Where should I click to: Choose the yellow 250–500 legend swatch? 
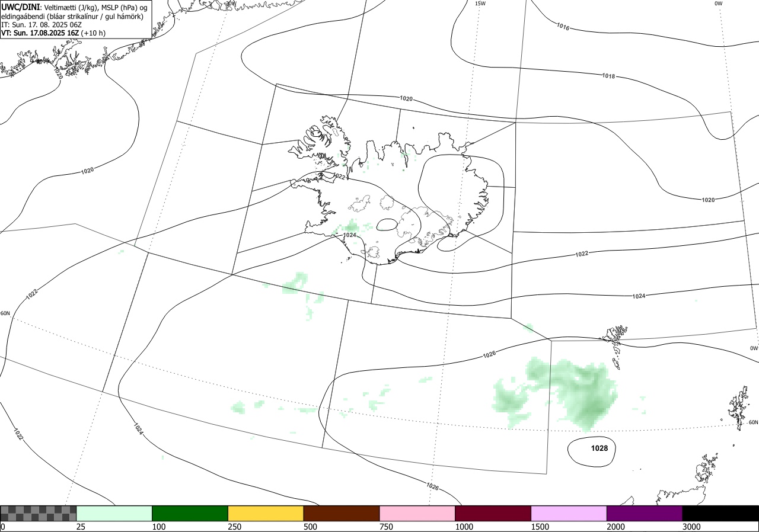coord(266,513)
